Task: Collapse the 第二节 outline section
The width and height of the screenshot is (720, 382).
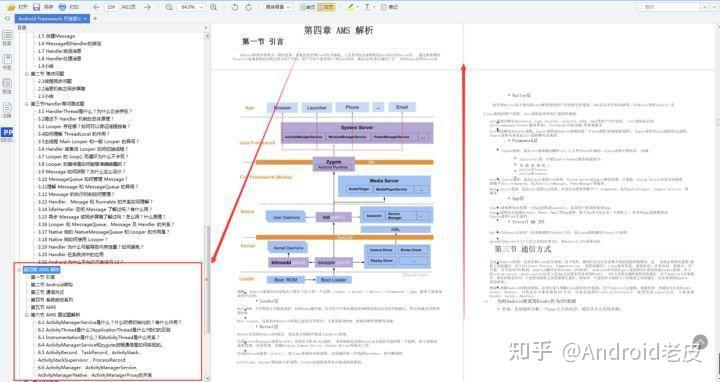Action: [27, 73]
